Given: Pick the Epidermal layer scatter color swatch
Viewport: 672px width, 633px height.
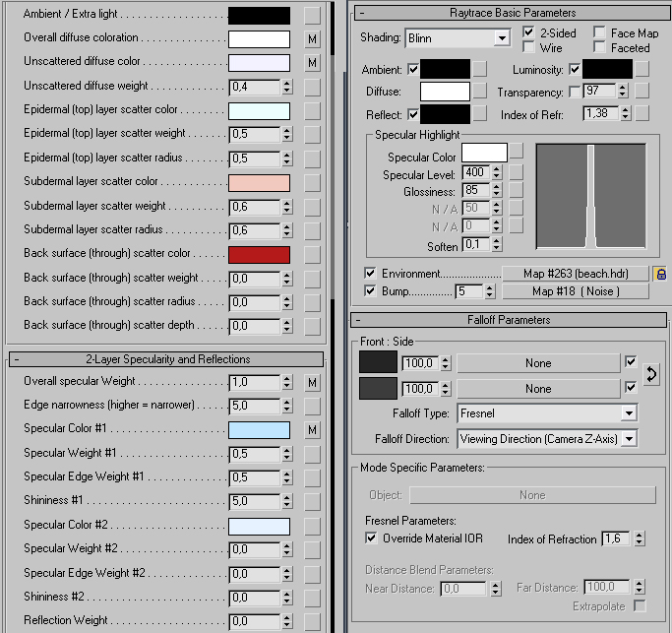Looking at the screenshot, I should 259,111.
